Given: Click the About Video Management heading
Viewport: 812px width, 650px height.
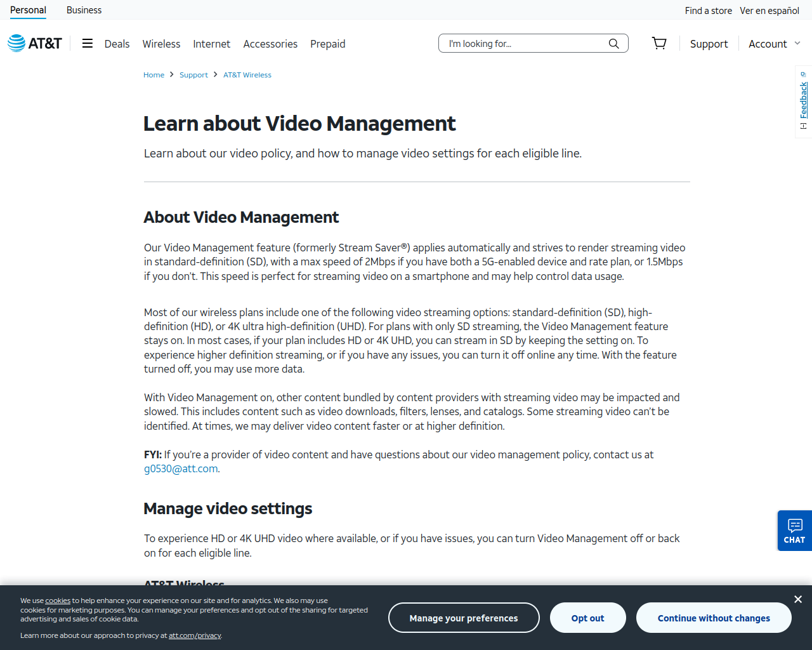Looking at the screenshot, I should pyautogui.click(x=241, y=217).
